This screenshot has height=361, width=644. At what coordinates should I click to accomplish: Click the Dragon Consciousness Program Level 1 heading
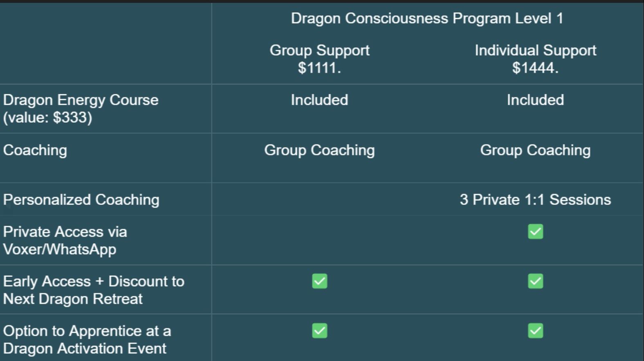[427, 18]
